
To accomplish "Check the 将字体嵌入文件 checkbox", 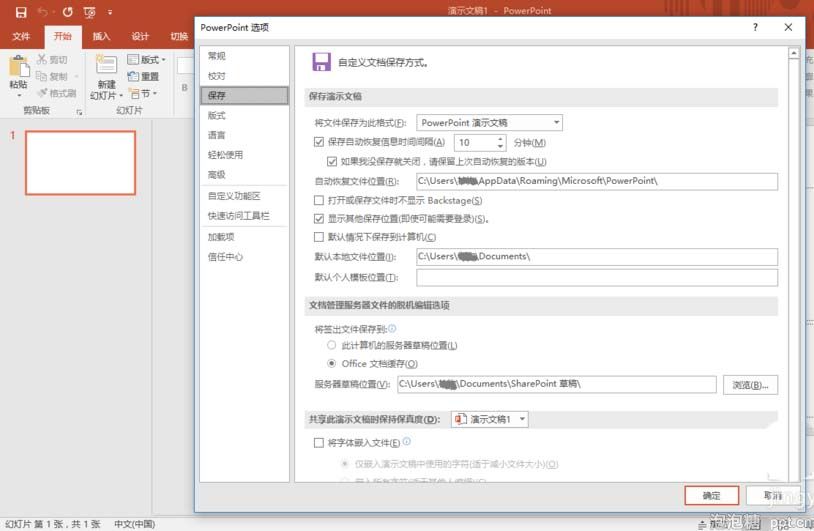I will pyautogui.click(x=319, y=443).
